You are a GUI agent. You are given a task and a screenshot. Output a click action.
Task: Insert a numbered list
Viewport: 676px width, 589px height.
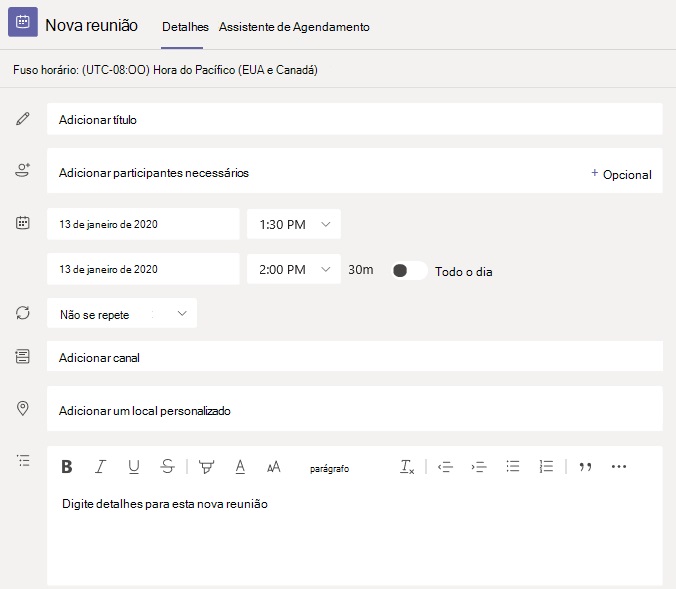(546, 466)
